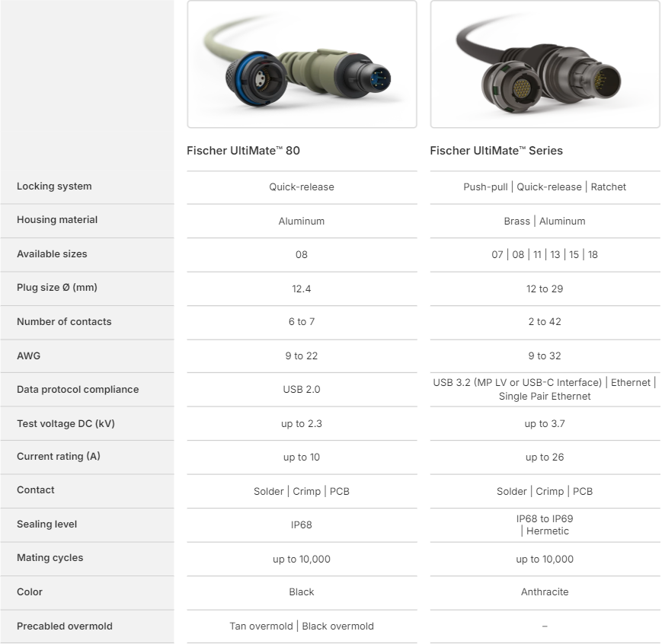The width and height of the screenshot is (662, 644).
Task: Click the Fischer UltiMate 80 title link
Action: tap(243, 151)
